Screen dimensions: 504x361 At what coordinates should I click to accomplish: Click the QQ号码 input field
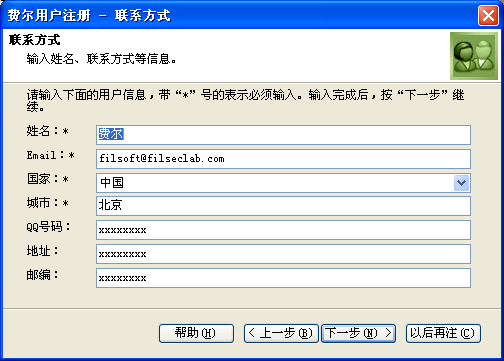click(x=283, y=230)
